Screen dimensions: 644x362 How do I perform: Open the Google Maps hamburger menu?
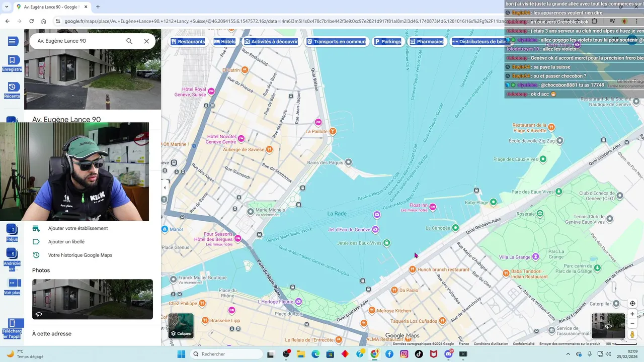(13, 41)
